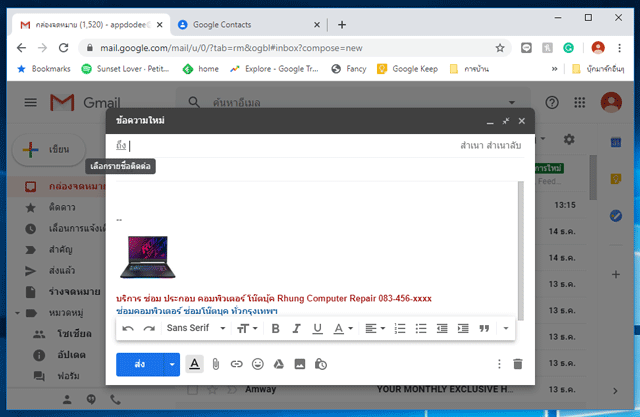Insert file from Google Drive
This screenshot has width=640, height=417.
coord(279,364)
